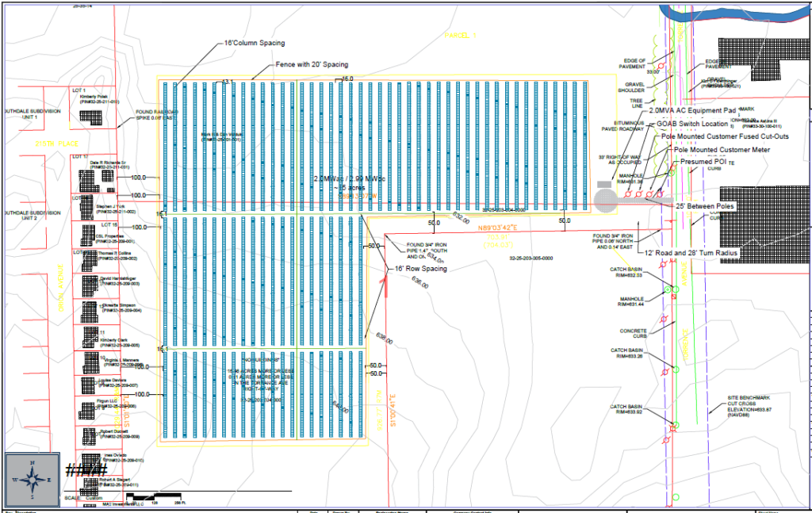812x513 pixels.
Task: Click the graphic scale bar
Action: [155, 501]
